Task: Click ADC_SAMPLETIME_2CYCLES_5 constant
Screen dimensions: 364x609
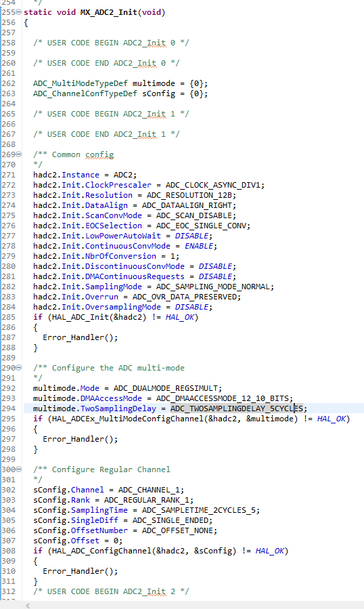Action: pos(199,510)
